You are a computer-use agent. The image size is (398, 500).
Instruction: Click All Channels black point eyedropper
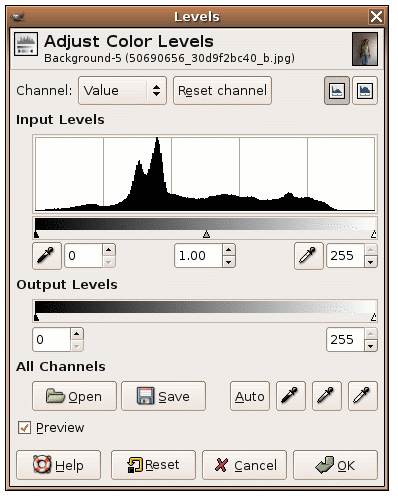291,396
